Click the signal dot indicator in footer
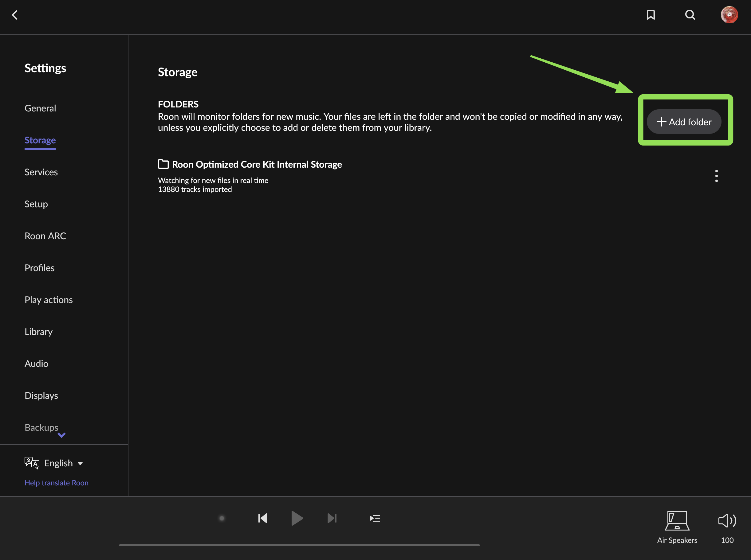751x560 pixels. click(222, 518)
